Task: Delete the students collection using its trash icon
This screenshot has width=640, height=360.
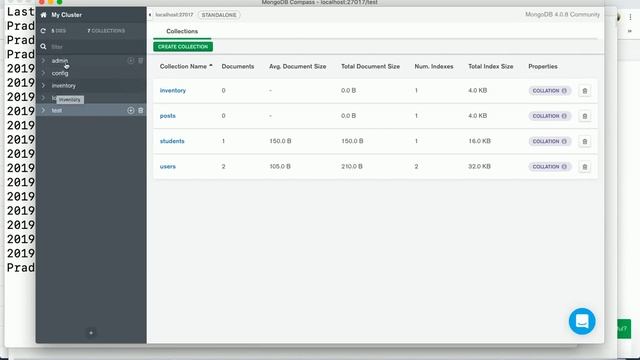Action: [x=584, y=141]
